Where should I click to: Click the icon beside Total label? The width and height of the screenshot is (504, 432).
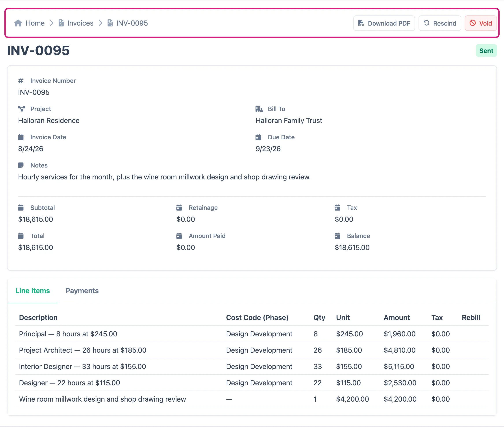[21, 236]
